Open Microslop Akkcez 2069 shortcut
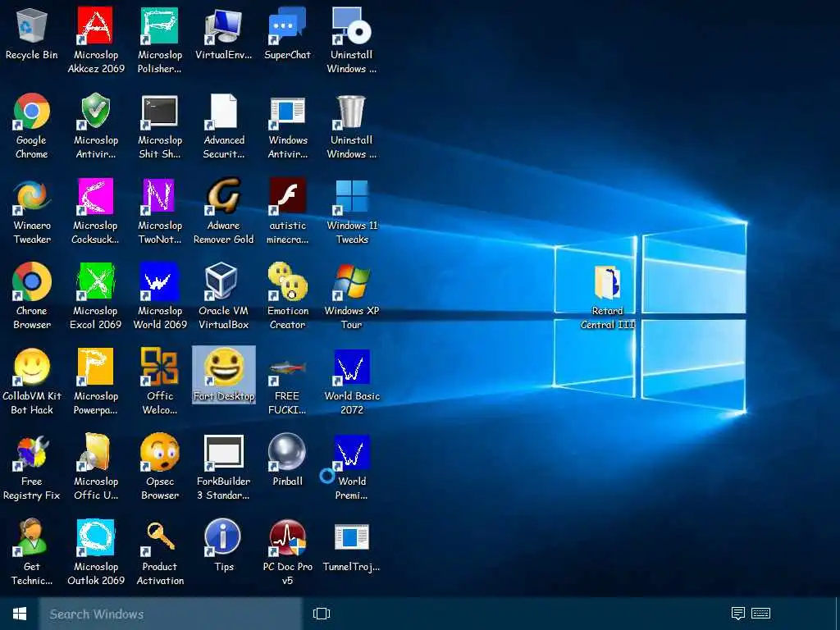Viewport: 840px width, 630px height. pyautogui.click(x=96, y=40)
